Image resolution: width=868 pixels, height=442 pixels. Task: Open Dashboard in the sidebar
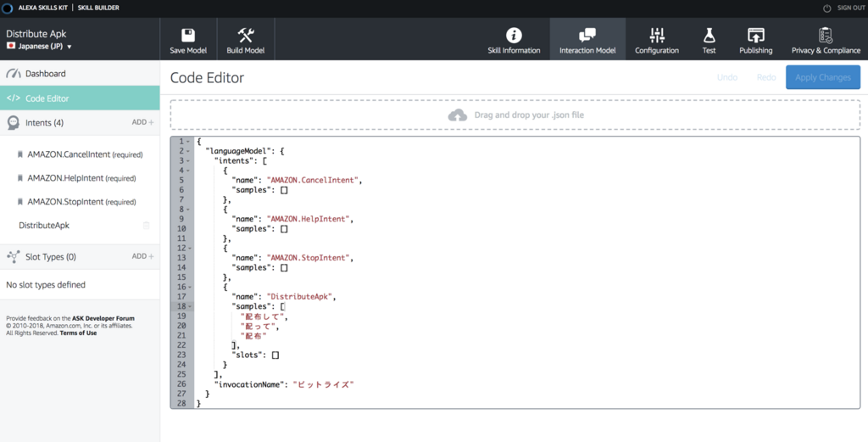(80, 74)
